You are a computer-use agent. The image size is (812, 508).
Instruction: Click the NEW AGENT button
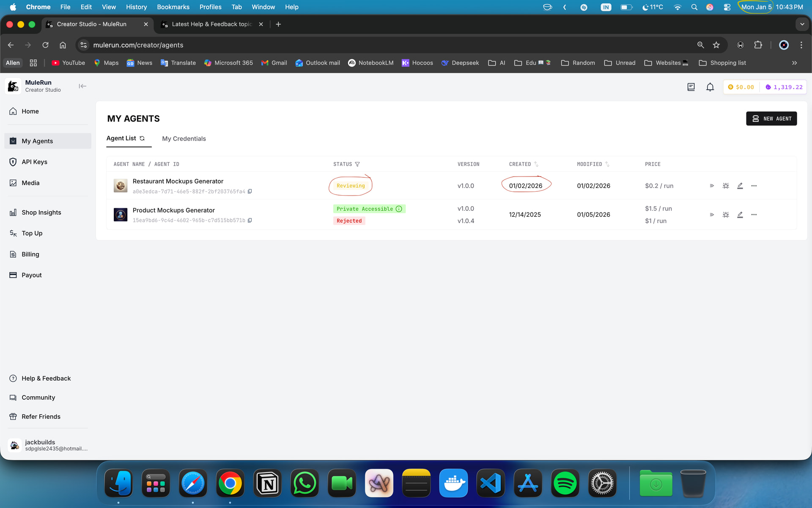[x=771, y=119]
